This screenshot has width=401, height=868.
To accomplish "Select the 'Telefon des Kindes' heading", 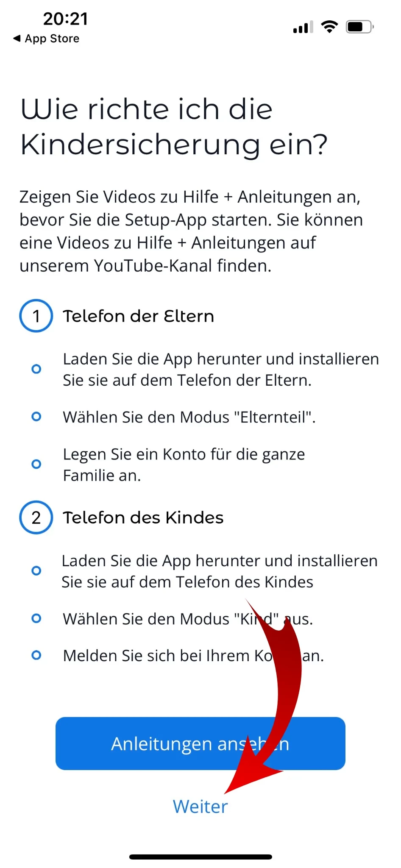I will 143,517.
